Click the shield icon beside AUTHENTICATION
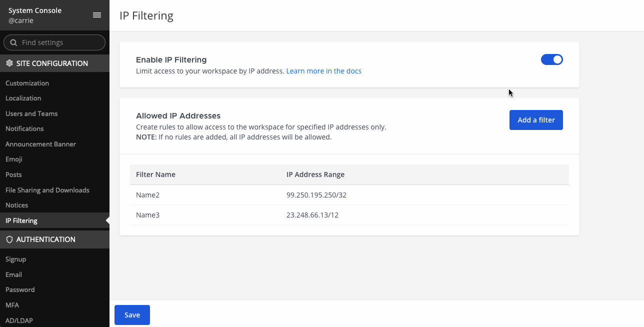 9,239
